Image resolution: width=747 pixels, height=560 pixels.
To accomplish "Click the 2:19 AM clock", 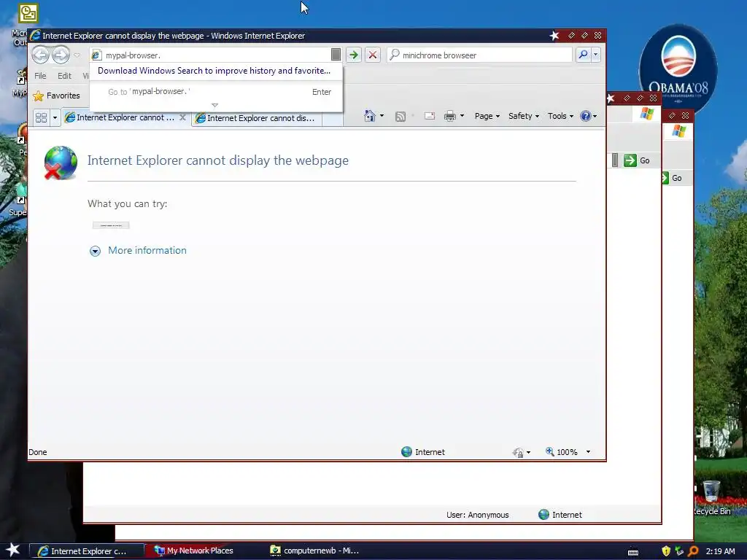I will pyautogui.click(x=720, y=551).
